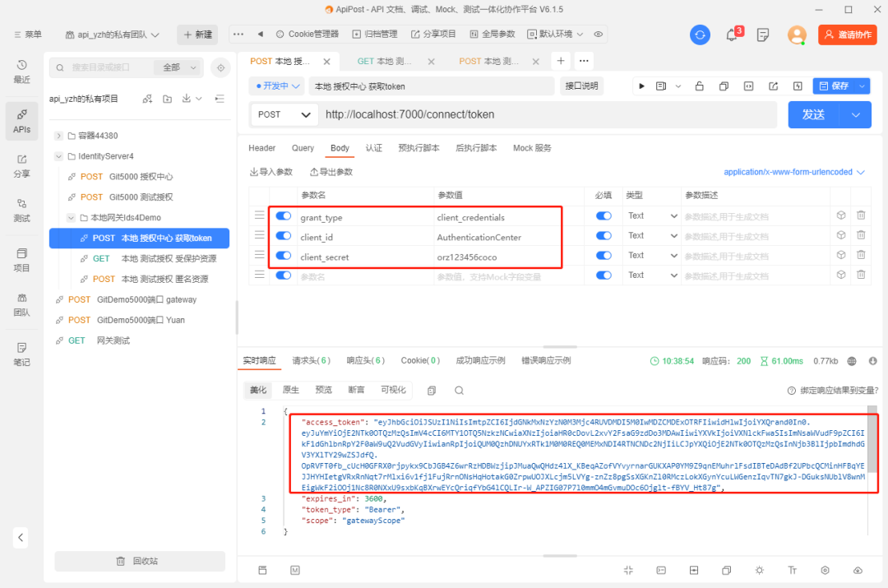Click the globe icon in response status bar
Viewport: 888px width, 588px height.
852,361
